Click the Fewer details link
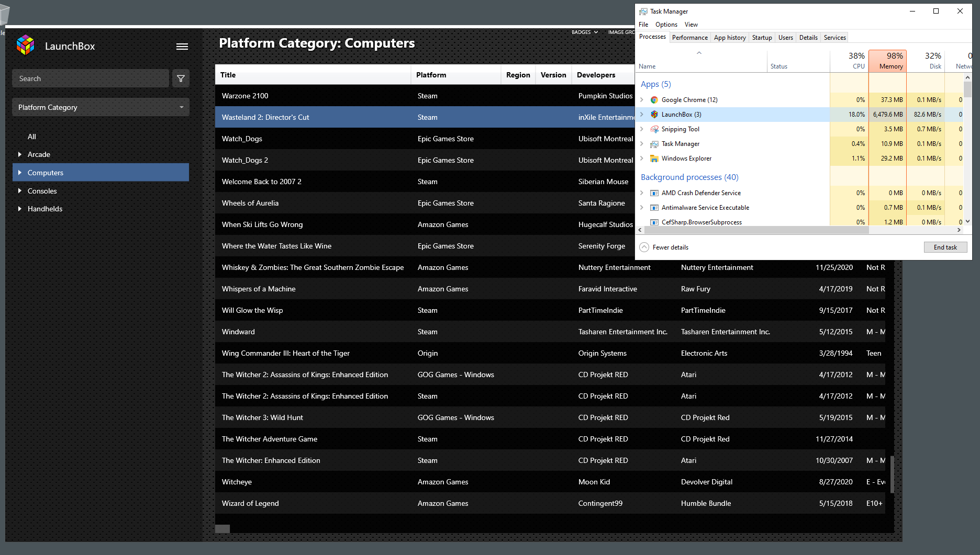980x555 pixels. pyautogui.click(x=670, y=247)
